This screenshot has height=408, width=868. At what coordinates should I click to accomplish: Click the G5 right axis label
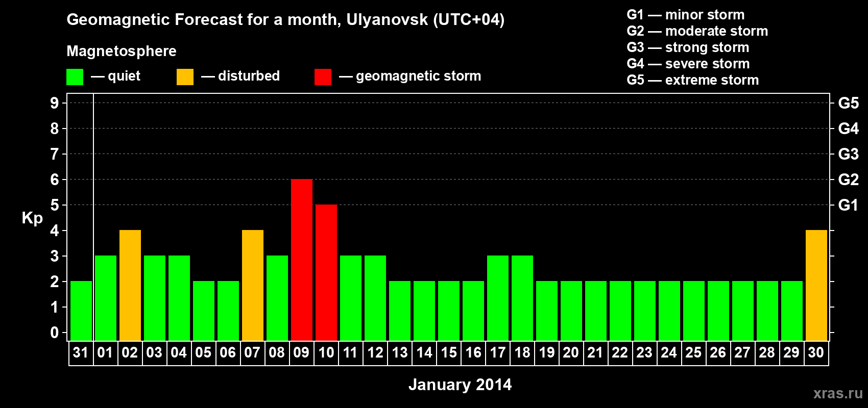click(849, 103)
